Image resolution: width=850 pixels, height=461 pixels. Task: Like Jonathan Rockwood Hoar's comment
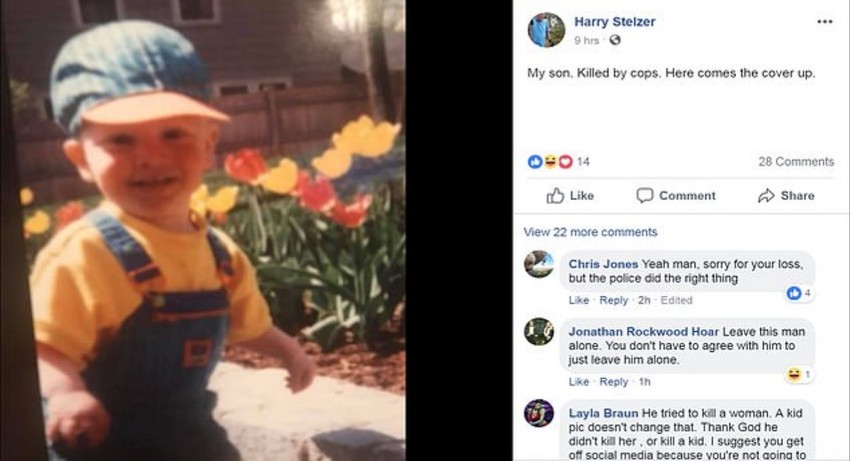tap(579, 381)
